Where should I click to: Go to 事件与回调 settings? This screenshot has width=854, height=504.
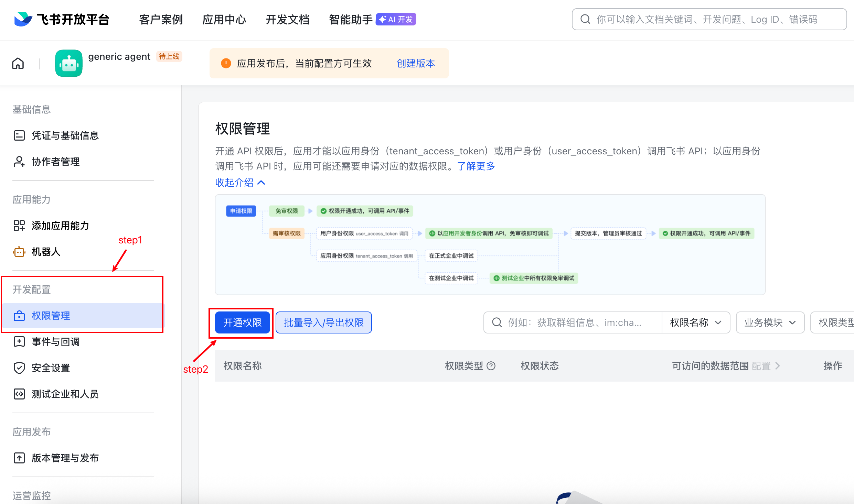pyautogui.click(x=55, y=342)
